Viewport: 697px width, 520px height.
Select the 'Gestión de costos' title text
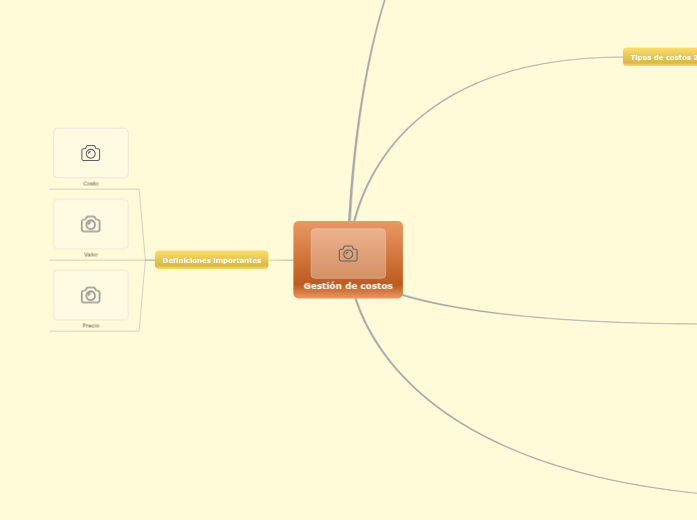click(x=348, y=286)
